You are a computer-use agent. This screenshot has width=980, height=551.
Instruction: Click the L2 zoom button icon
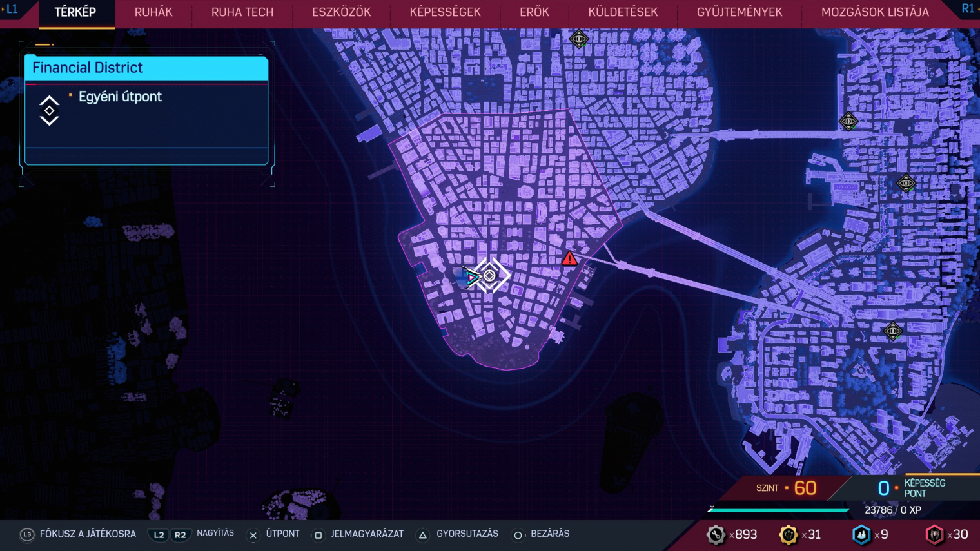pyautogui.click(x=159, y=535)
